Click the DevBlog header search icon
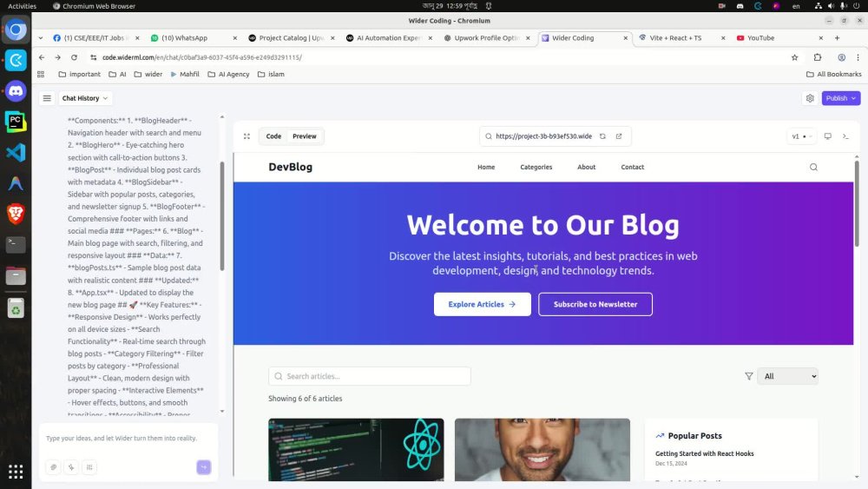The image size is (868, 489). pos(813,167)
